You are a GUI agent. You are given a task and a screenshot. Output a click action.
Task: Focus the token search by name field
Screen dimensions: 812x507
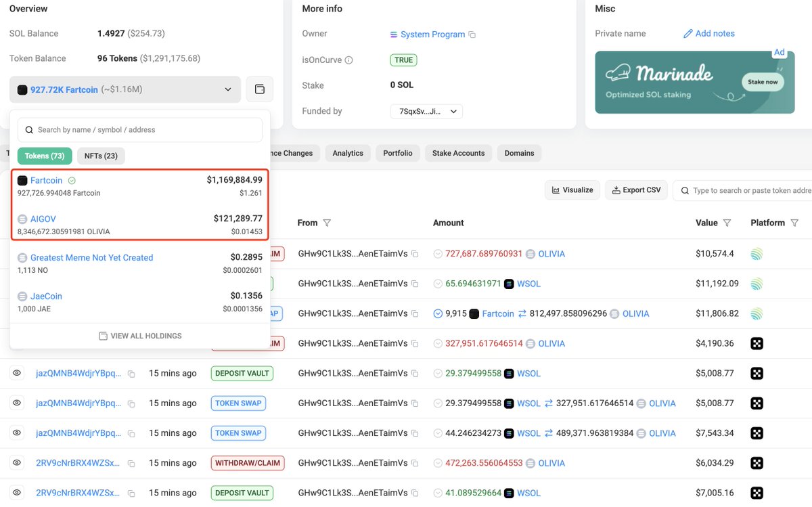[x=140, y=130]
